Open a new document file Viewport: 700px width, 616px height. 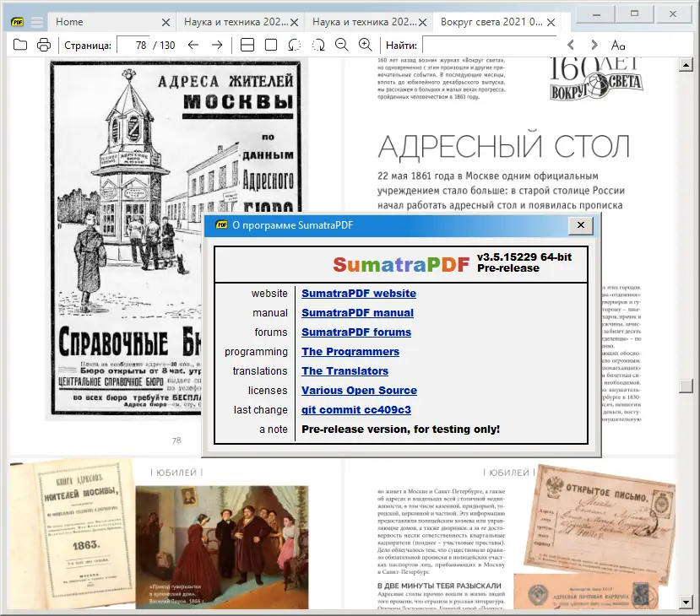pos(19,46)
